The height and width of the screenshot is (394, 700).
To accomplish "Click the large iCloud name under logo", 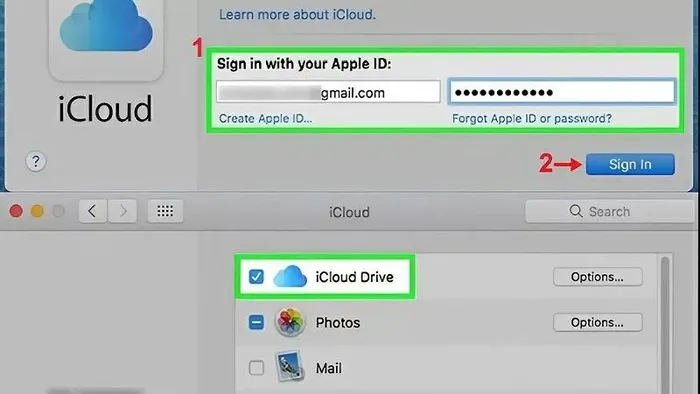I will click(105, 109).
